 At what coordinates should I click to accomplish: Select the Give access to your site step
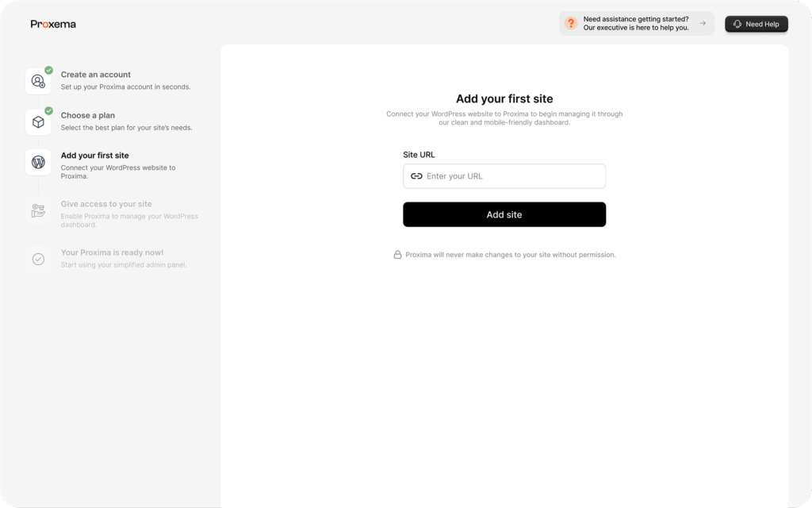113,214
